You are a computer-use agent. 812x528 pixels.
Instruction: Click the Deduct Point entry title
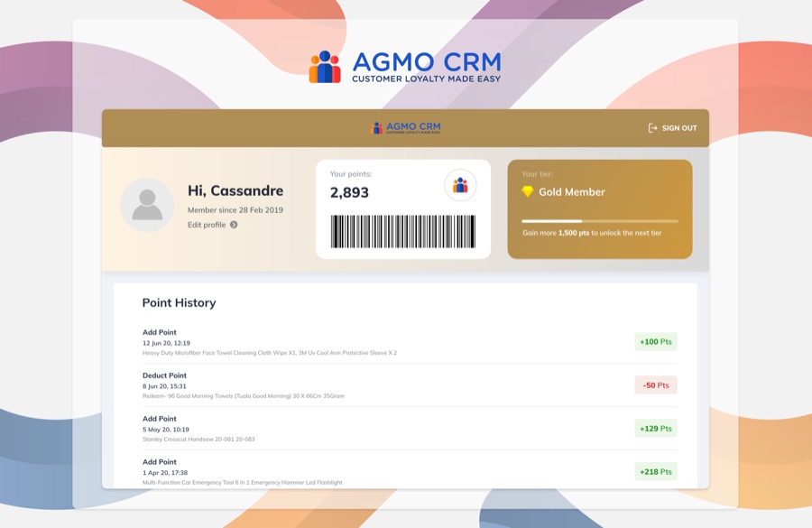click(x=164, y=375)
